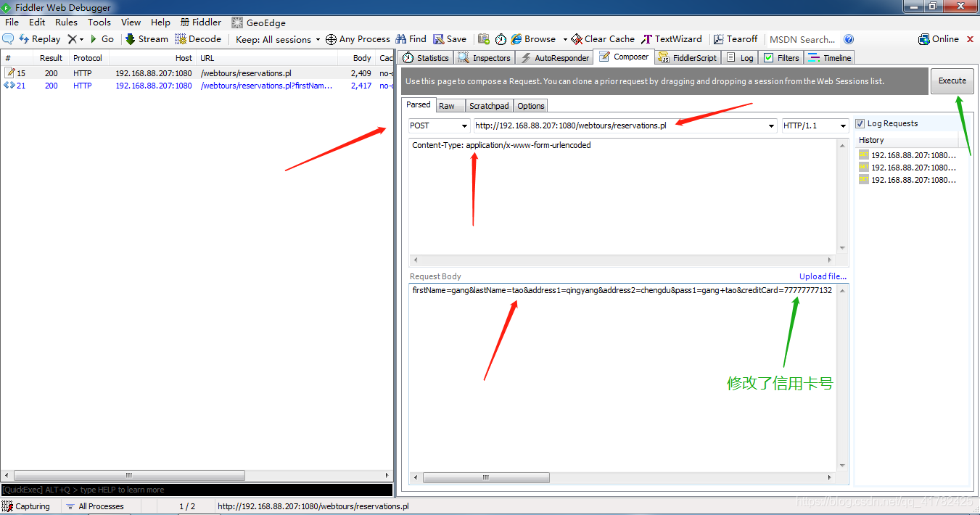The height and width of the screenshot is (515, 980).
Task: Select the first History entry
Action: point(907,154)
